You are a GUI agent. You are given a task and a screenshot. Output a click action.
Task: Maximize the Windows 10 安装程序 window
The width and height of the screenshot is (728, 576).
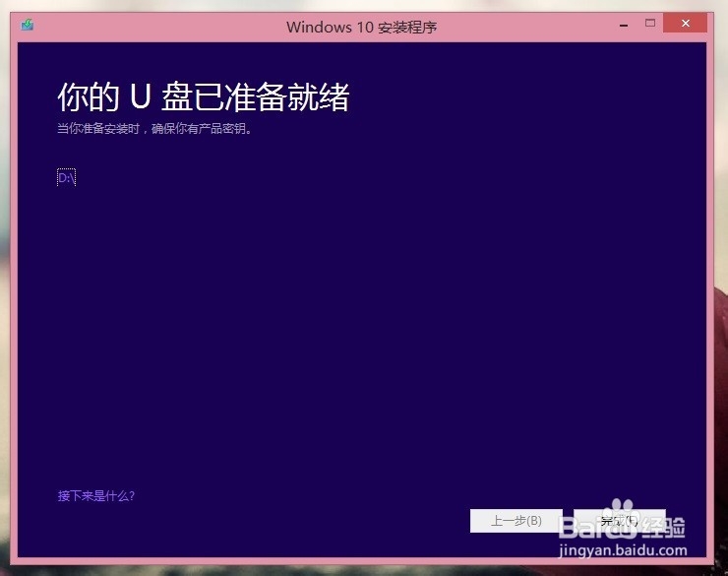pos(650,23)
